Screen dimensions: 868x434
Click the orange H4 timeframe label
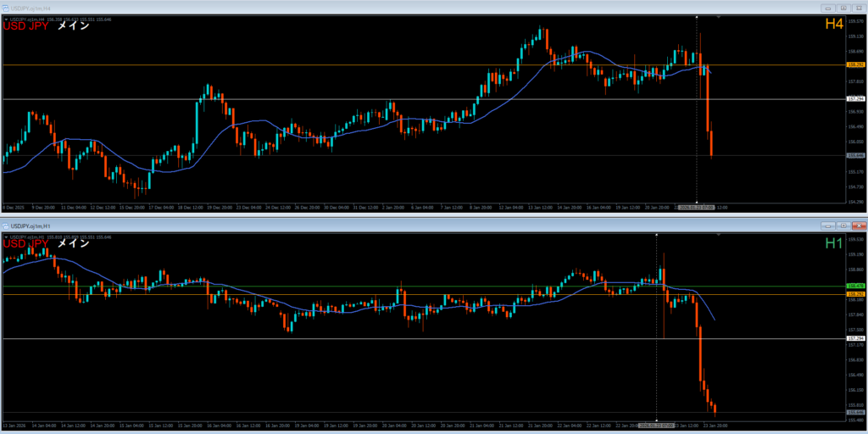[x=834, y=25]
